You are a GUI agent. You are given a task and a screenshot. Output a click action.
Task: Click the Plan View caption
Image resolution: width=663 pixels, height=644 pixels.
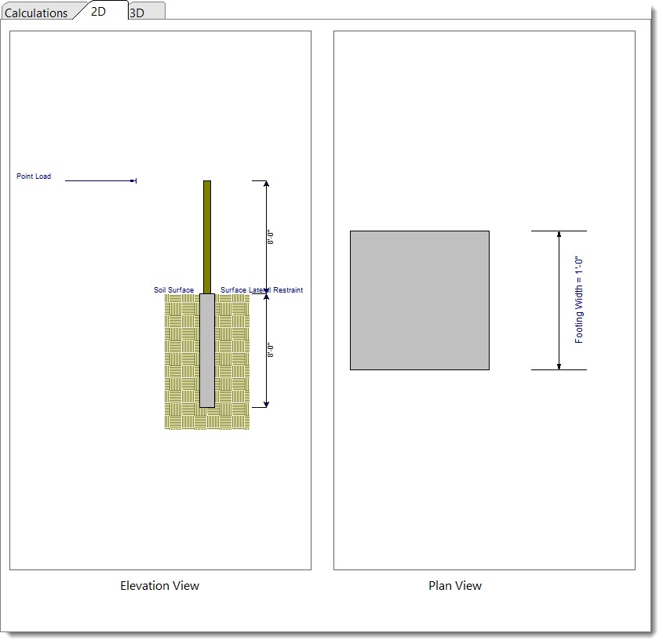455,586
